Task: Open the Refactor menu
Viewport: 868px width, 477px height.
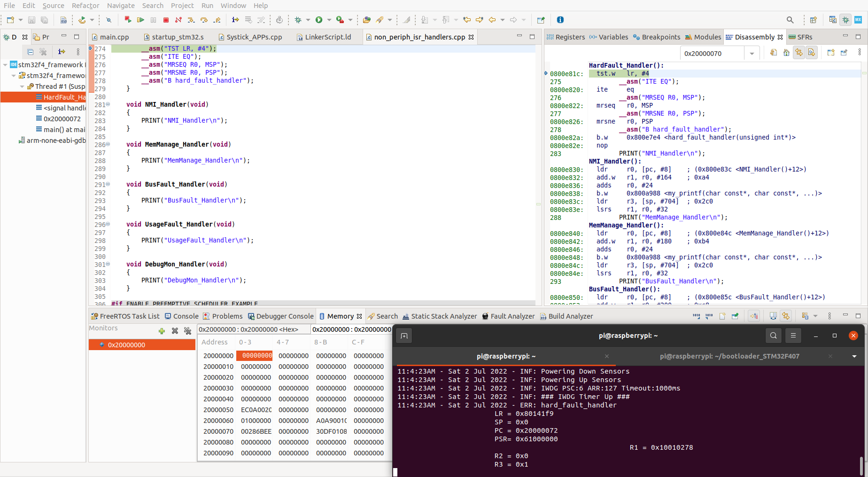Action: click(85, 6)
